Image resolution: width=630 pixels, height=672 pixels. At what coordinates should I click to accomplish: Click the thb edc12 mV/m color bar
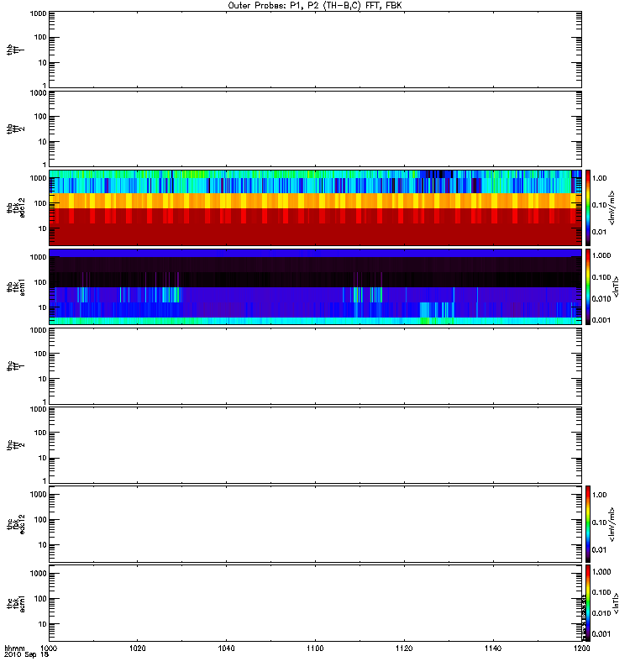(x=588, y=207)
